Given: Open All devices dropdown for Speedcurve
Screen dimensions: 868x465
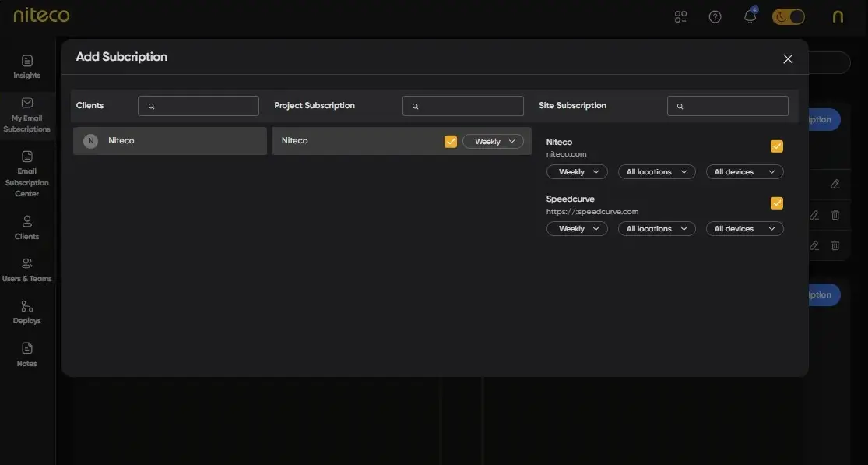Looking at the screenshot, I should coord(744,229).
